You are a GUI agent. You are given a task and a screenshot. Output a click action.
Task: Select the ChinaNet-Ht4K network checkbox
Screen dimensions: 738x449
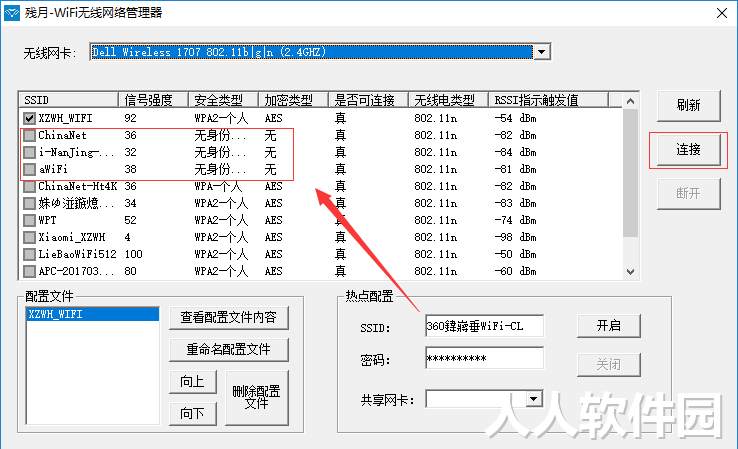pyautogui.click(x=30, y=186)
